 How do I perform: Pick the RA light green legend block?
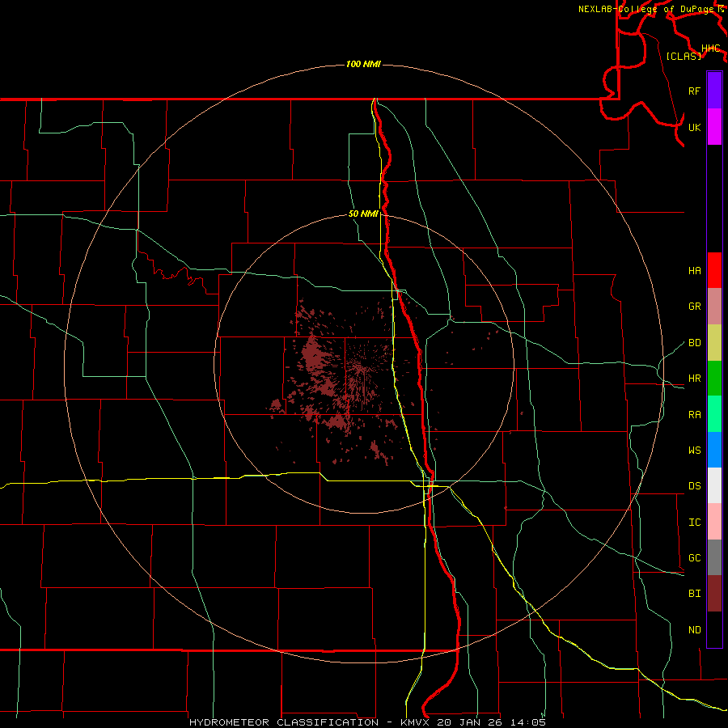[x=714, y=414]
